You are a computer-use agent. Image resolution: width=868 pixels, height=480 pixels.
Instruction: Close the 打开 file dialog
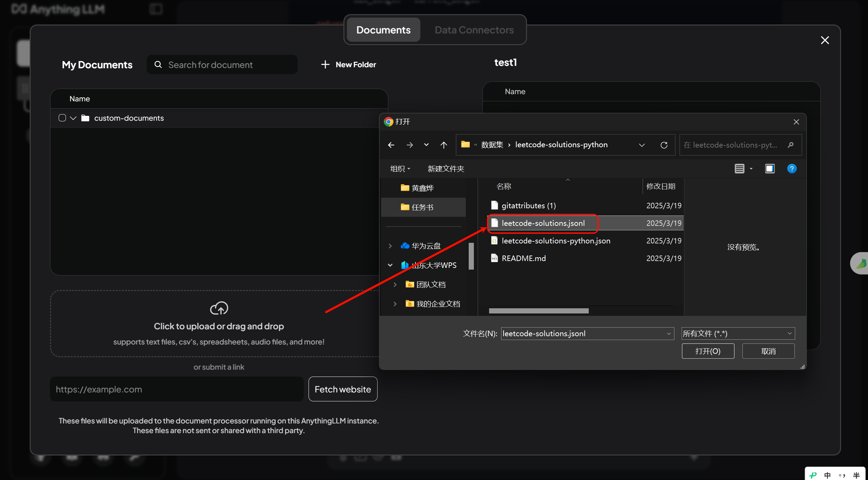pos(796,122)
